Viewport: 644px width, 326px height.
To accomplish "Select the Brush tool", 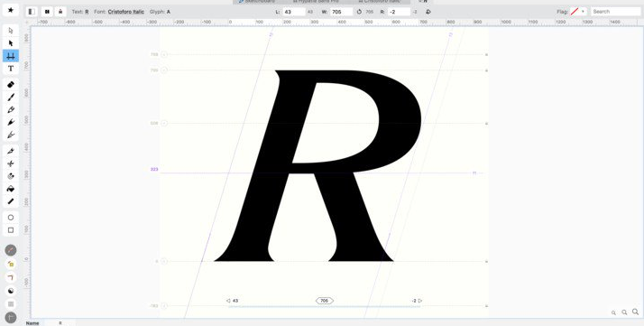I will pyautogui.click(x=11, y=97).
